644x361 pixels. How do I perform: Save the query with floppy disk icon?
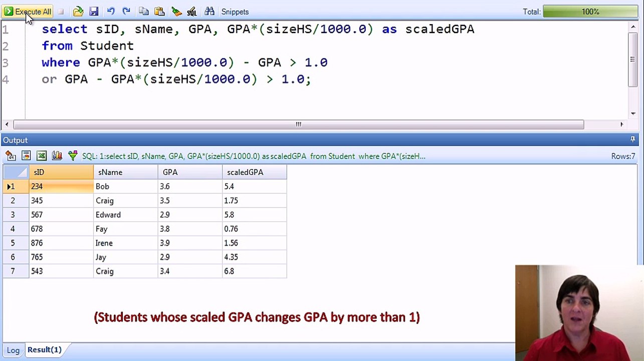94,12
